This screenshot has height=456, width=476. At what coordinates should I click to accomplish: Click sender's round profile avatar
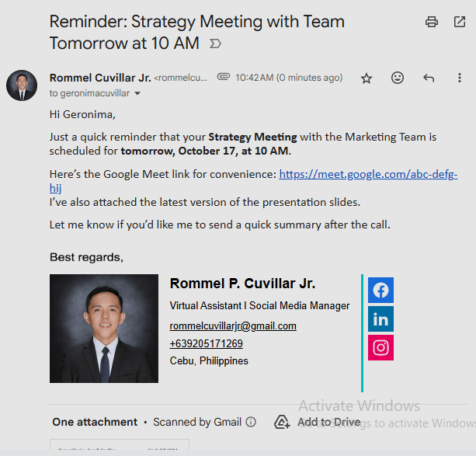[x=22, y=85]
